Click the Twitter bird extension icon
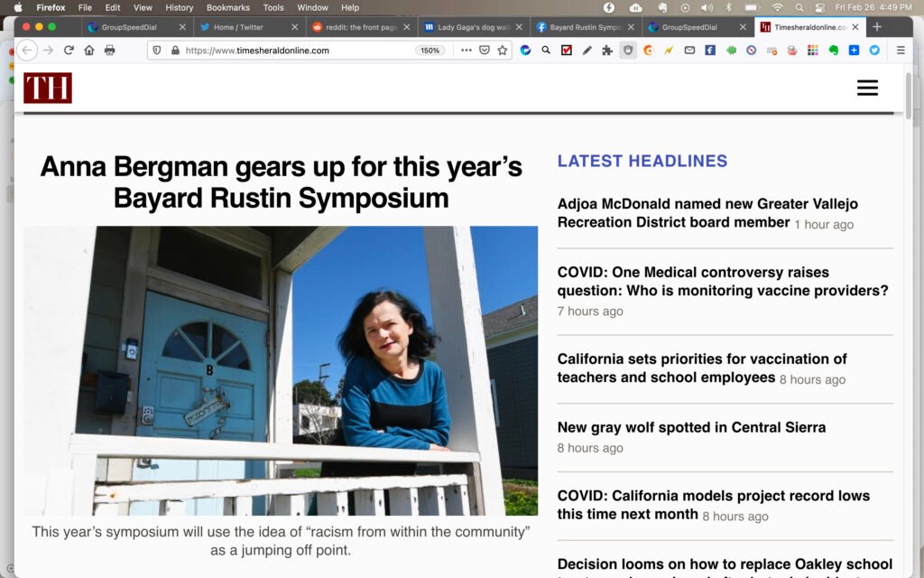The image size is (924, 578). click(874, 51)
